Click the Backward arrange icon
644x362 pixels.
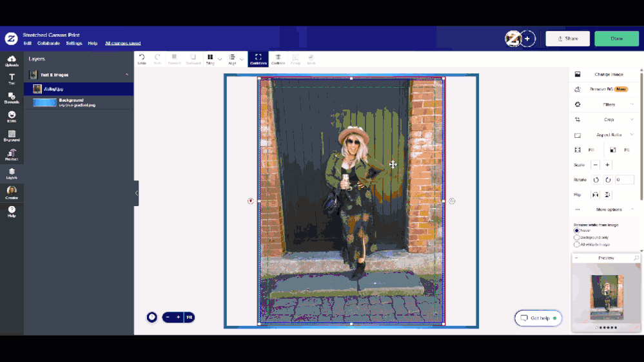click(x=193, y=59)
